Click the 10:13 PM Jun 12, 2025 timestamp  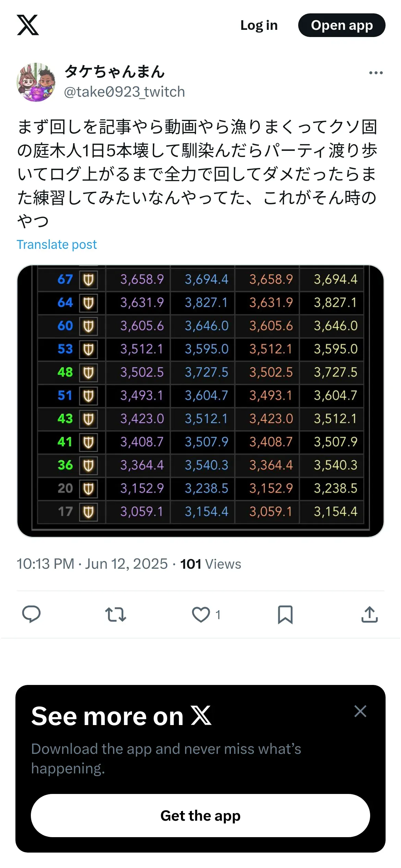[92, 564]
